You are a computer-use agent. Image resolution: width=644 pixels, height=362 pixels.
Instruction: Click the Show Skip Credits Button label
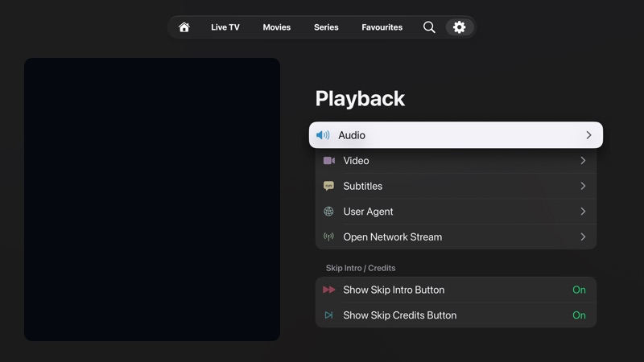(399, 315)
